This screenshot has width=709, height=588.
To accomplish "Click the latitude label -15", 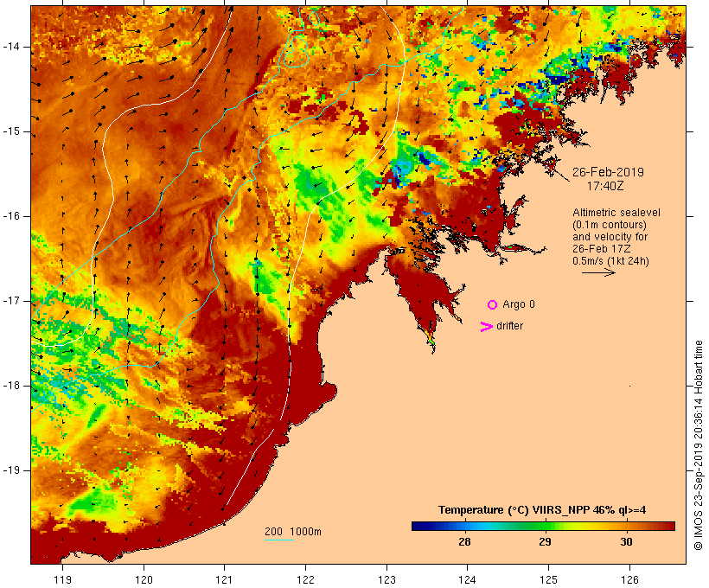I will [x=11, y=131].
